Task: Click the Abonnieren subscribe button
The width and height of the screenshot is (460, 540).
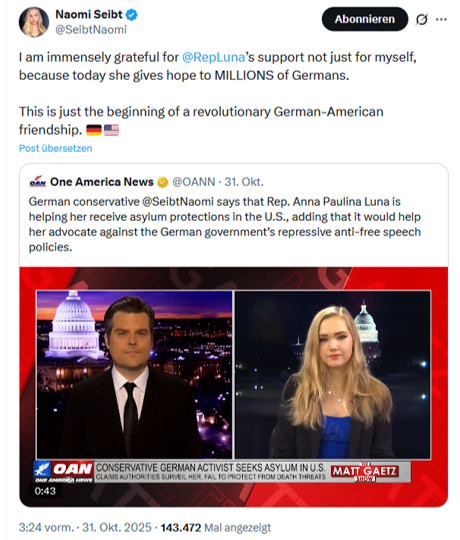Action: (365, 19)
